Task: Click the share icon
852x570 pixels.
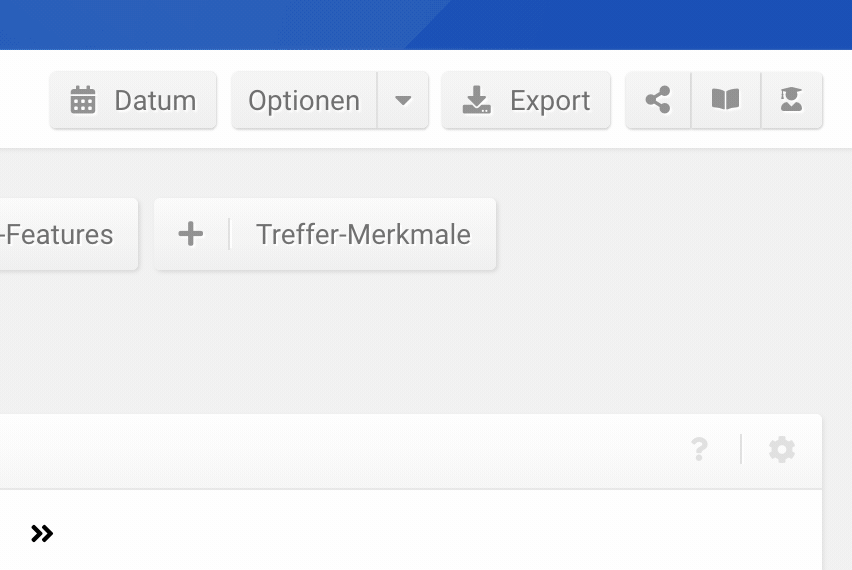Action: 658,100
